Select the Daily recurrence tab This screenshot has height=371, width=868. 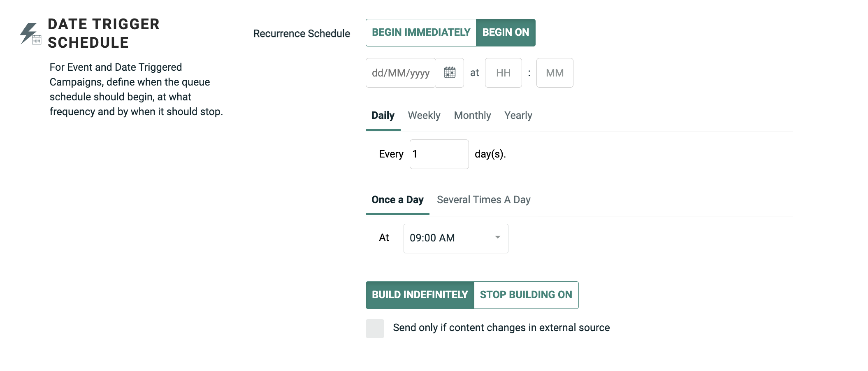383,116
